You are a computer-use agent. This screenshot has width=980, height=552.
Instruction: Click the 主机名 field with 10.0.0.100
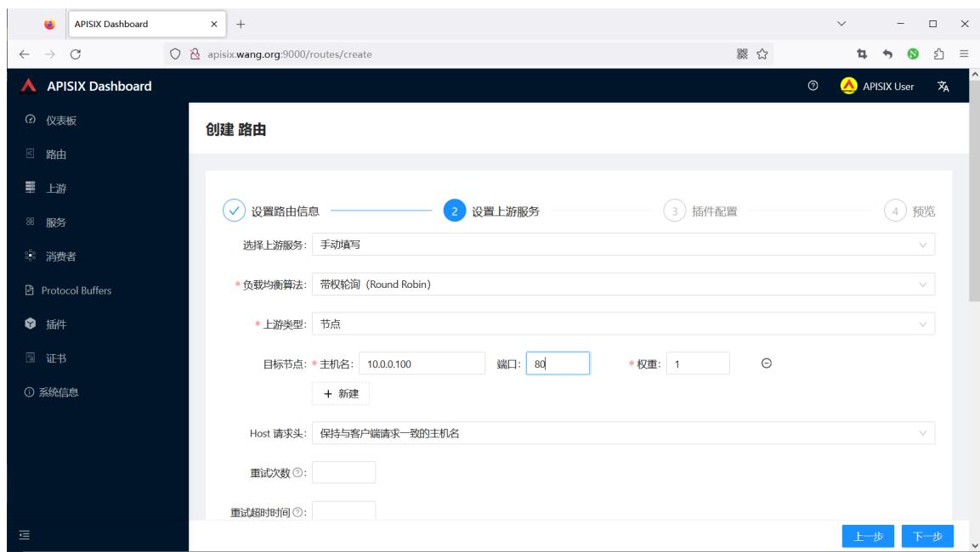(422, 363)
